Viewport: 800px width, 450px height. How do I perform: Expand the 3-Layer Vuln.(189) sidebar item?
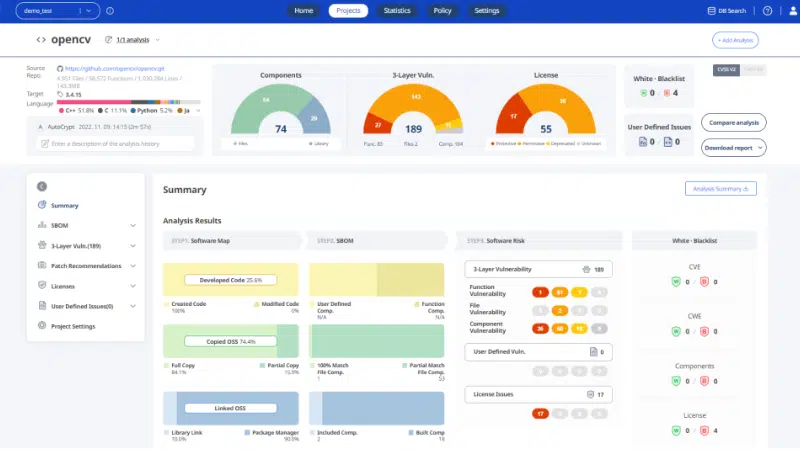[x=132, y=246]
